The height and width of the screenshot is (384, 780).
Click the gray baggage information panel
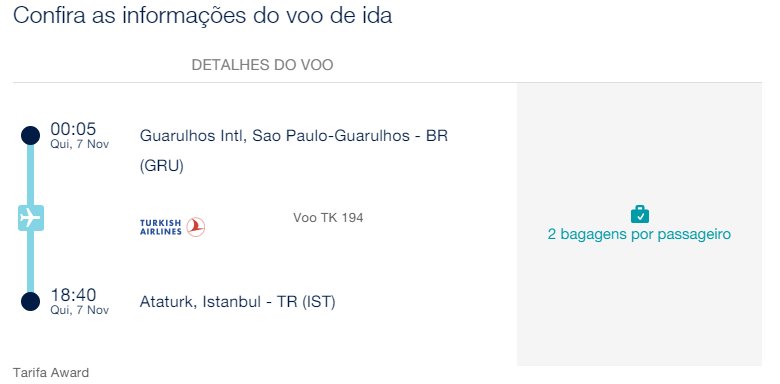pos(639,224)
